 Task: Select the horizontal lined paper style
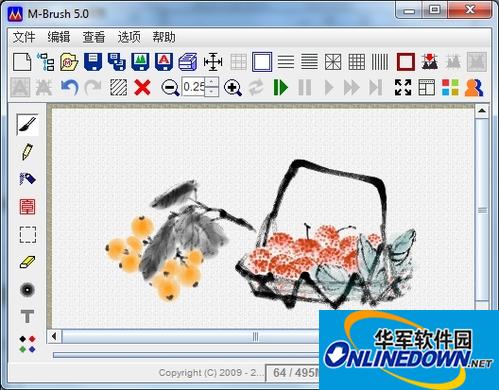point(286,62)
